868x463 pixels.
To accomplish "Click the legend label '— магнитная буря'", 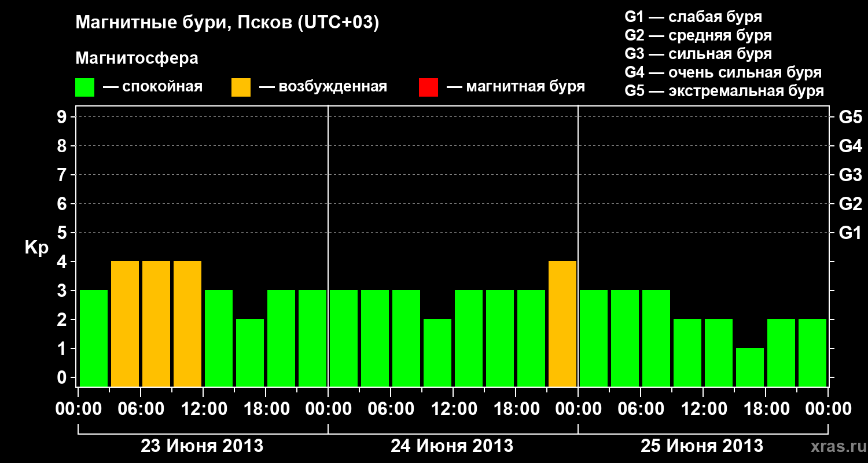I will pos(516,87).
